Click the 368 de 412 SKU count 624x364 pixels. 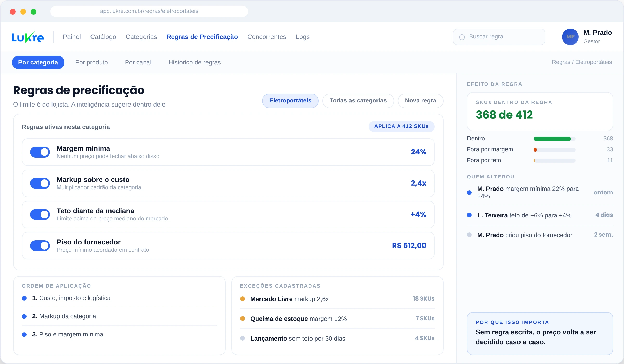click(x=504, y=115)
